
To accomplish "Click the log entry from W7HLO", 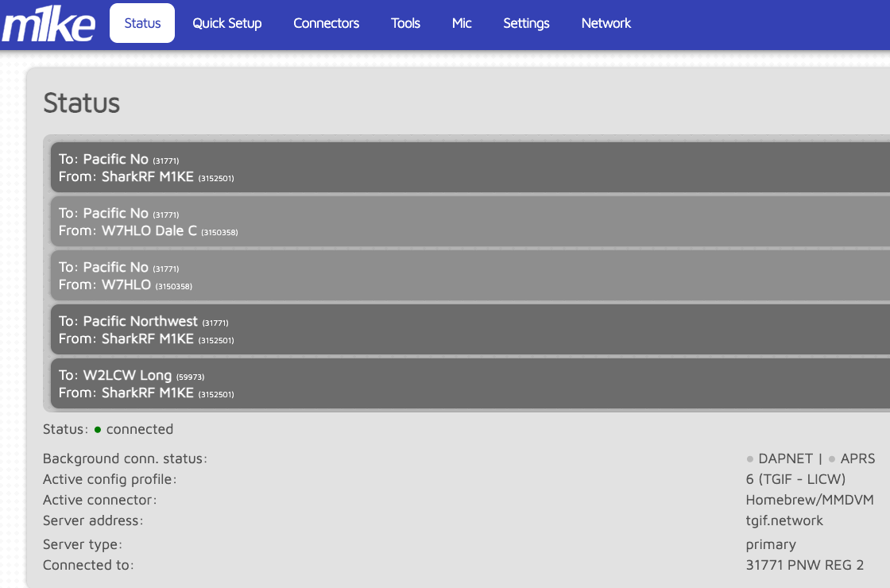I will click(x=469, y=276).
